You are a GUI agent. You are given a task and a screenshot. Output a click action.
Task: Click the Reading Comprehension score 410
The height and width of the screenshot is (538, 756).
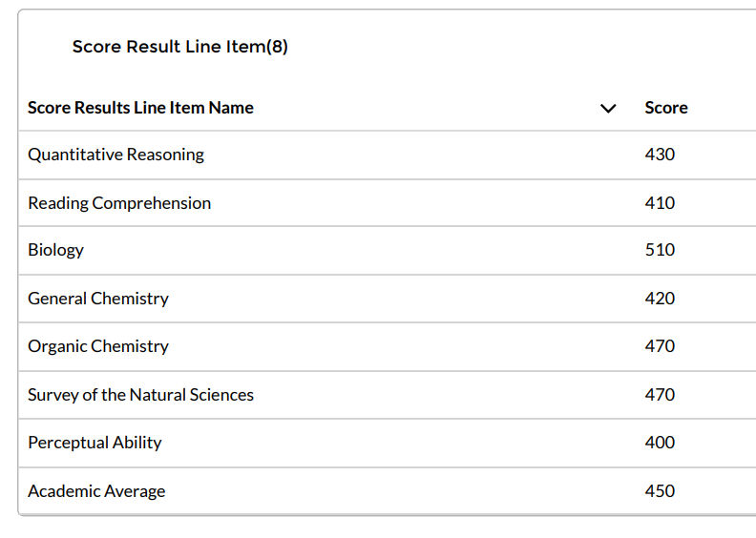[x=660, y=203]
